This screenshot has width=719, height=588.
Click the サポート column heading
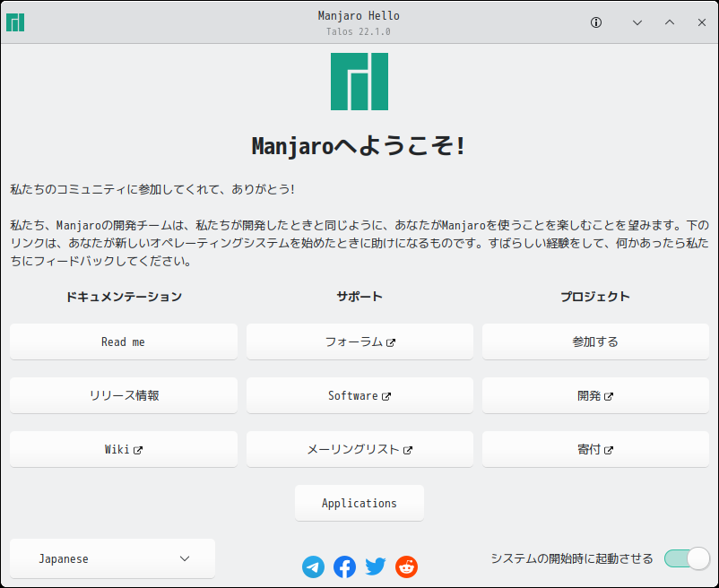coord(359,297)
